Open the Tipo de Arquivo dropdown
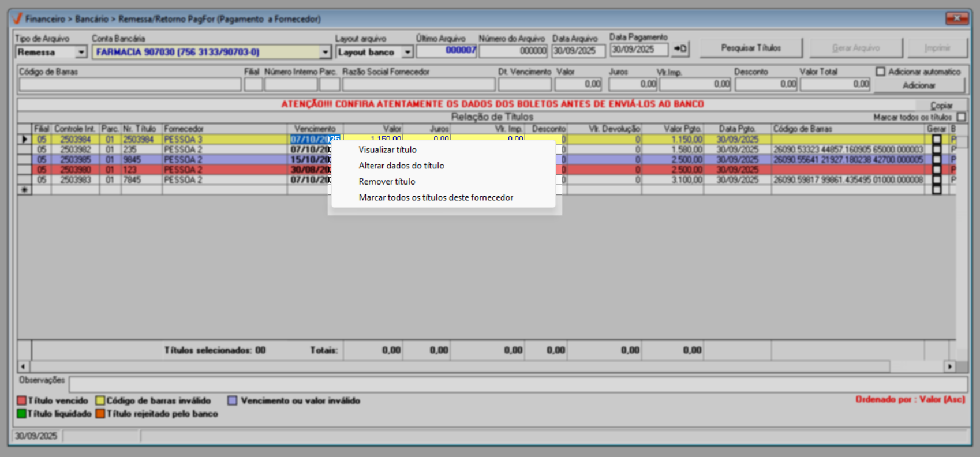The width and height of the screenshot is (980, 457). [x=81, y=53]
